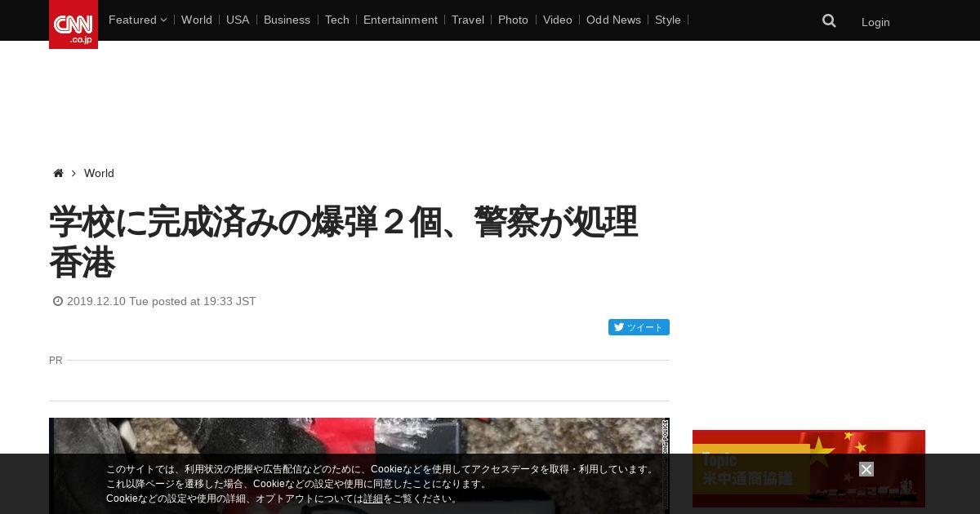980x514 pixels.
Task: Open the search magnifier icon
Action: point(829,21)
